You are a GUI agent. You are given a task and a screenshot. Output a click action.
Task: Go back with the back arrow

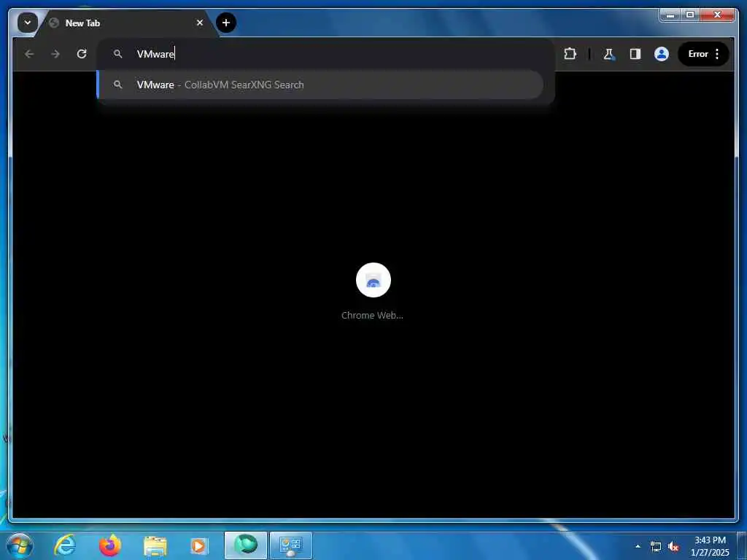pyautogui.click(x=29, y=54)
